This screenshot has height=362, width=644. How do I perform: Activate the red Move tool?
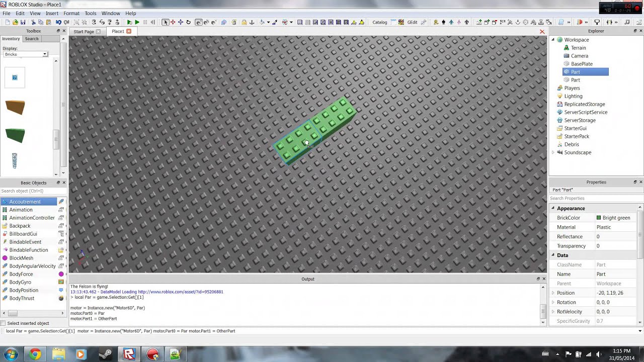click(173, 22)
